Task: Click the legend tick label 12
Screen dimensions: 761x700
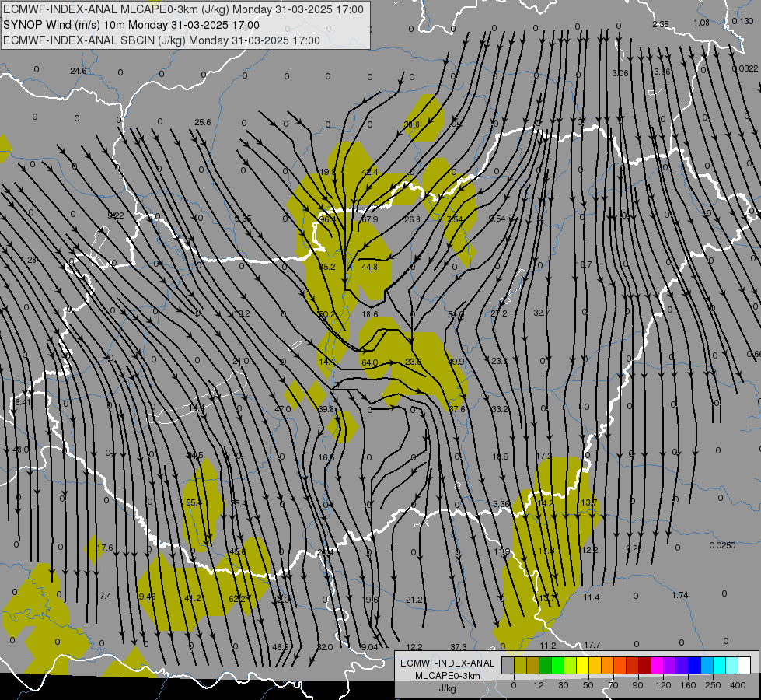Action: 538,685
